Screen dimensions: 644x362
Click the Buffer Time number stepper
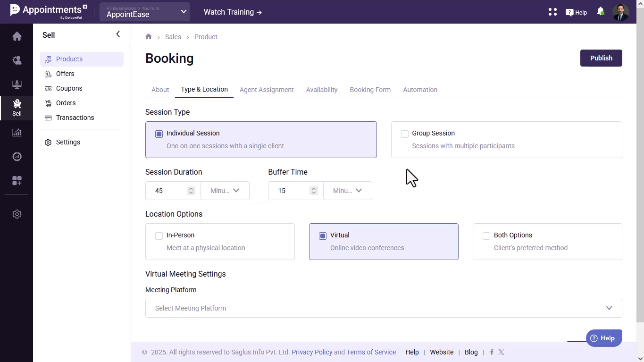(313, 191)
